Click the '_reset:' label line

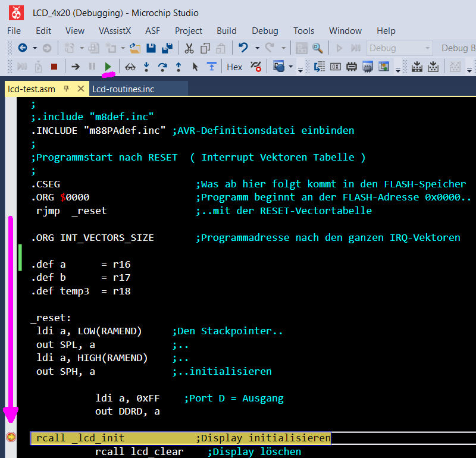pos(51,318)
